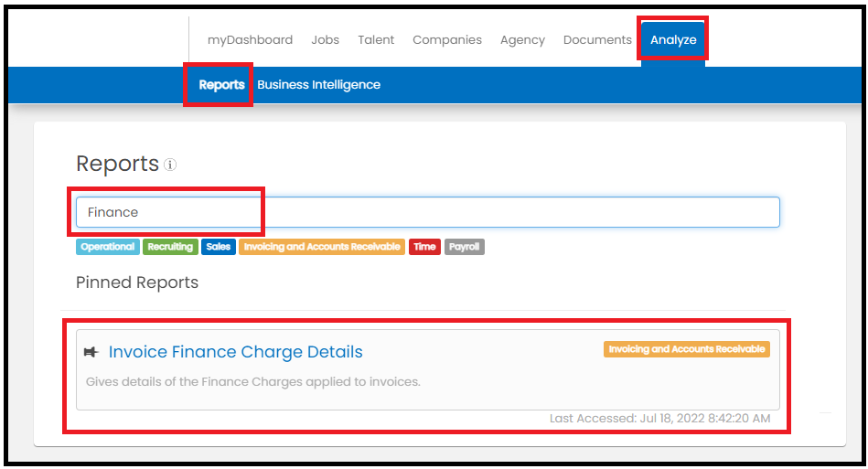868x469 pixels.
Task: Filter by the Recruiting tag
Action: (x=170, y=247)
